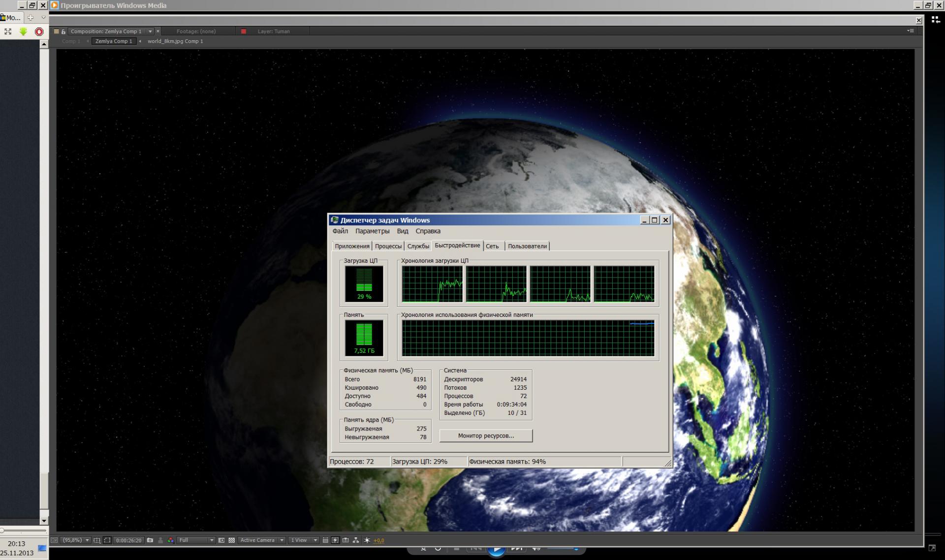This screenshot has width=945, height=560.
Task: Click the always preview this view icon
Action: 54,540
